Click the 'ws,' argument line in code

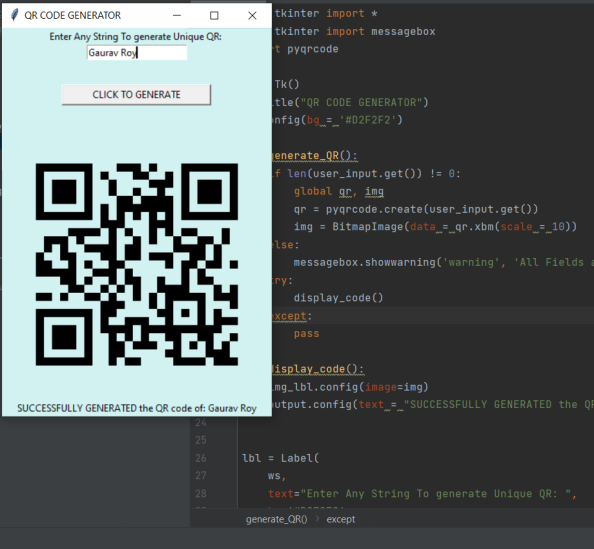tap(277, 476)
